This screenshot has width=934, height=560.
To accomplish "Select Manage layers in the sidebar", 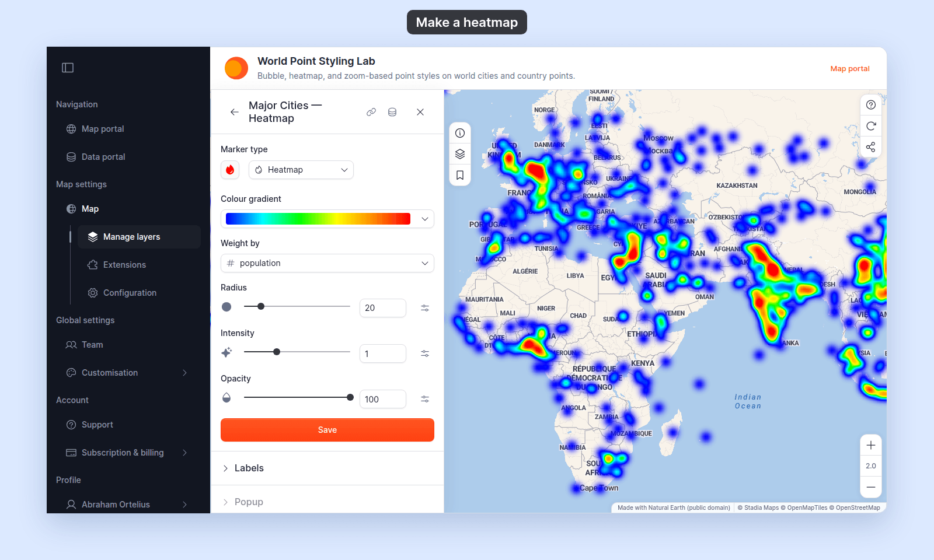I will pos(139,237).
